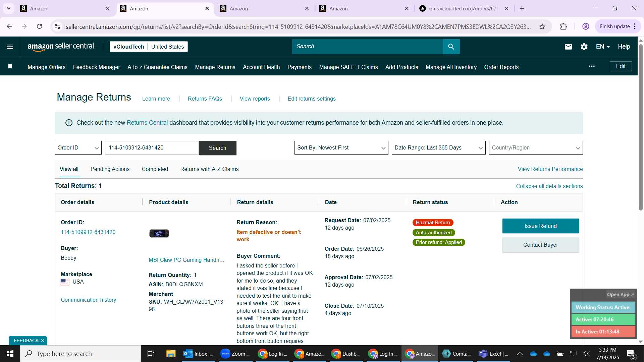Click Open App in time tracker widget
Image resolution: width=644 pixels, height=362 pixels.
coord(621,295)
